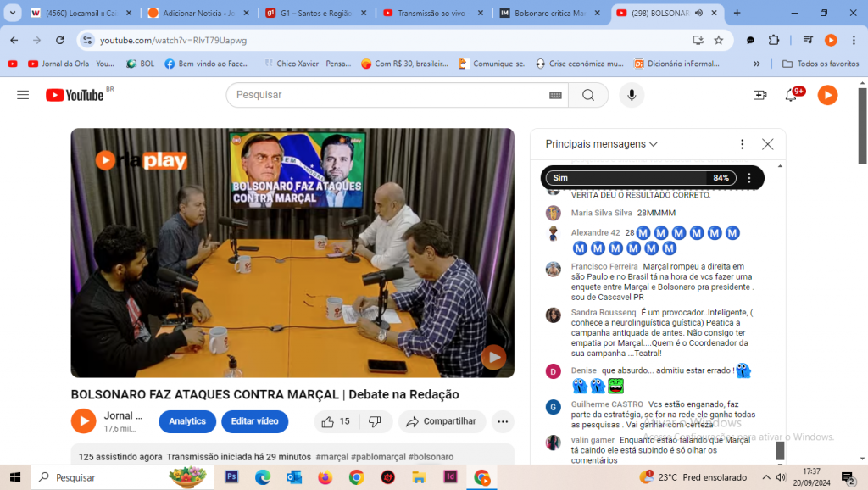
Task: Open the #pablomarçal hashtag link
Action: (x=378, y=457)
